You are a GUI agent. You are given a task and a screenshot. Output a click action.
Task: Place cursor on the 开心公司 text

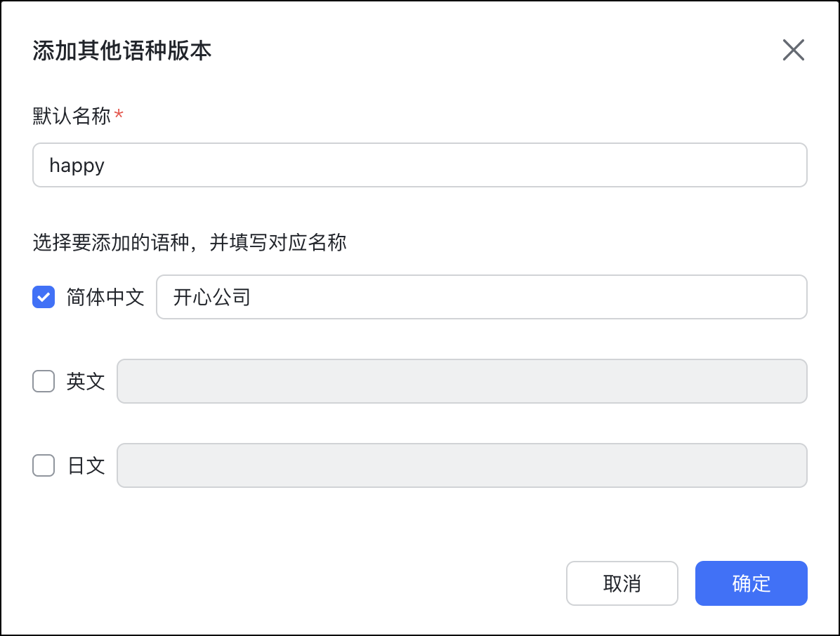click(x=211, y=297)
